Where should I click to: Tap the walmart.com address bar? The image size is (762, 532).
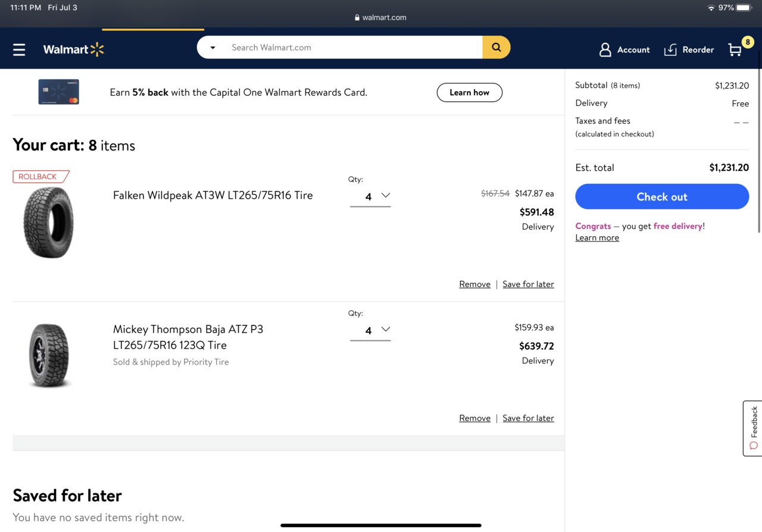[380, 17]
